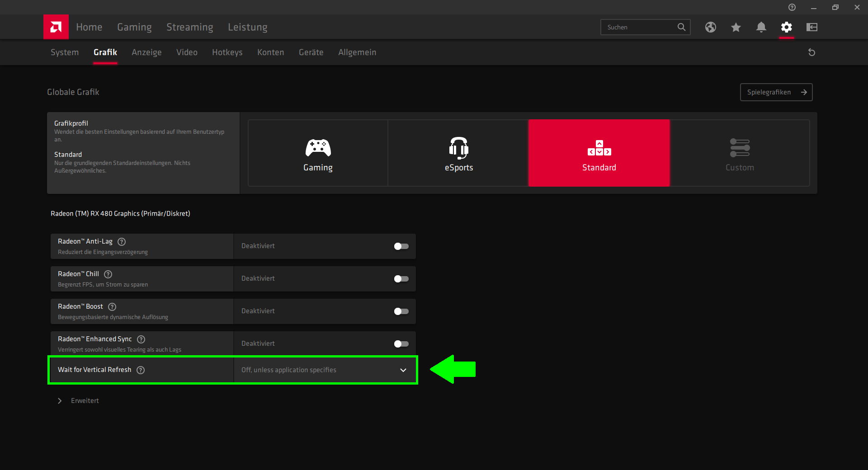
Task: Open settings gear icon
Action: pos(787,27)
